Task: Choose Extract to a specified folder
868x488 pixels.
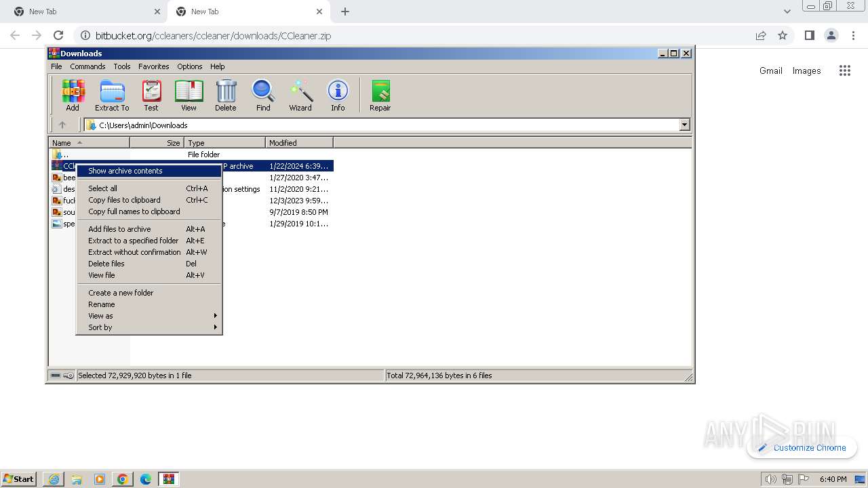Action: click(x=149, y=241)
